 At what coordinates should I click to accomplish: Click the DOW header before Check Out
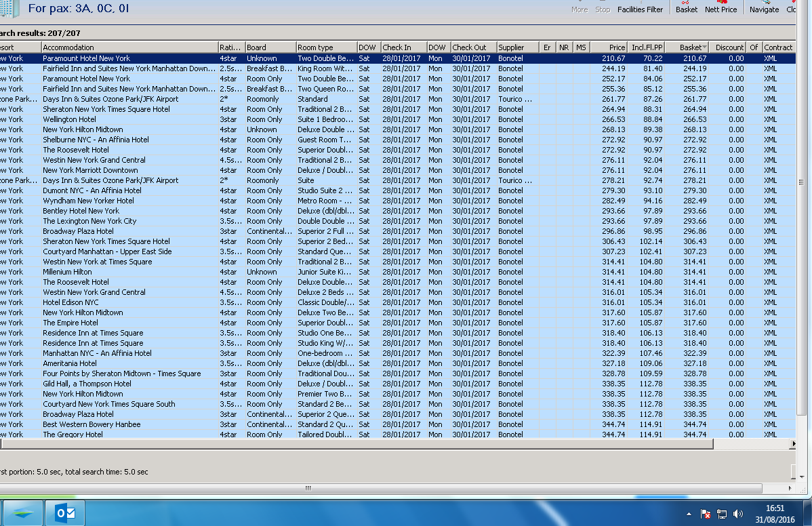point(438,47)
